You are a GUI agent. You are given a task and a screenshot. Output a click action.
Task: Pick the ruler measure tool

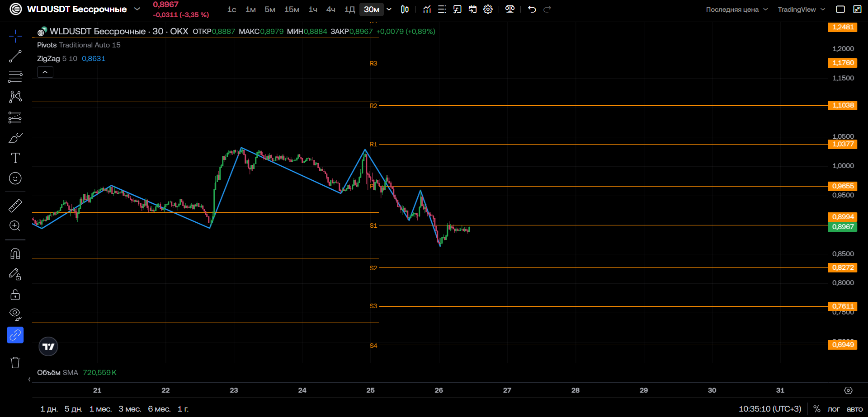[x=15, y=206]
